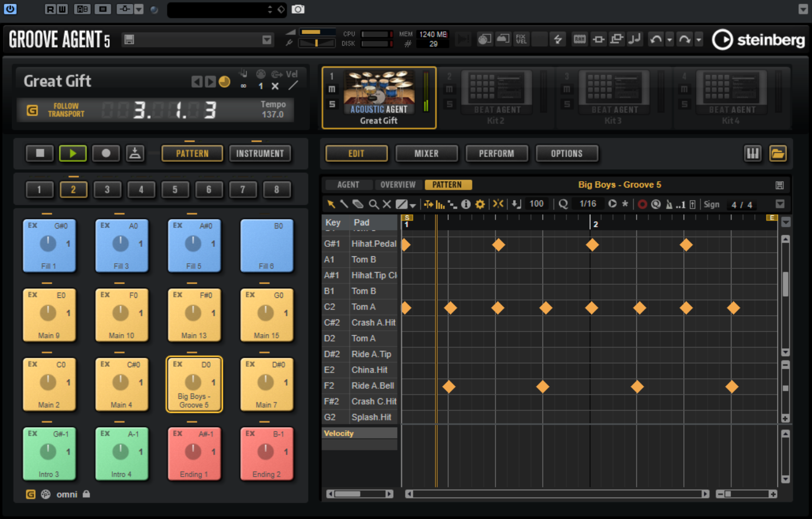Select the draw pencil tool
This screenshot has width=812, height=519.
coord(344,204)
